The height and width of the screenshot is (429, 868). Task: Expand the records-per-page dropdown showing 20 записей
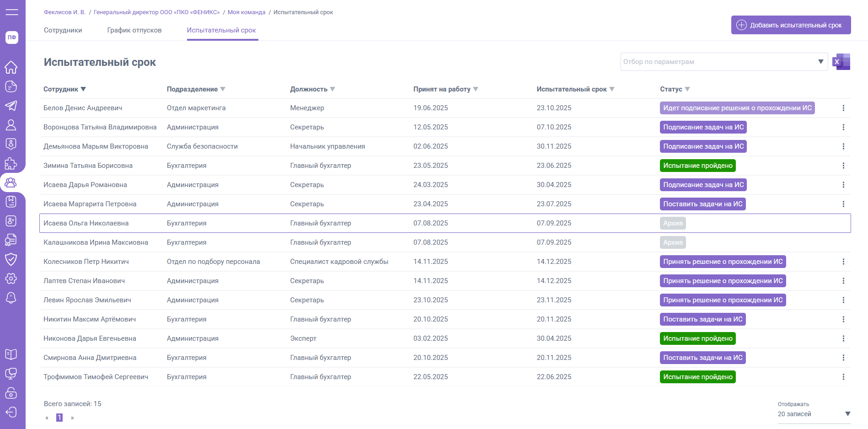coord(814,414)
